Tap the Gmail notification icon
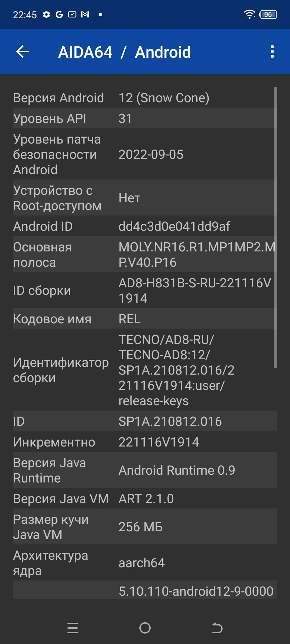 pos(85,14)
